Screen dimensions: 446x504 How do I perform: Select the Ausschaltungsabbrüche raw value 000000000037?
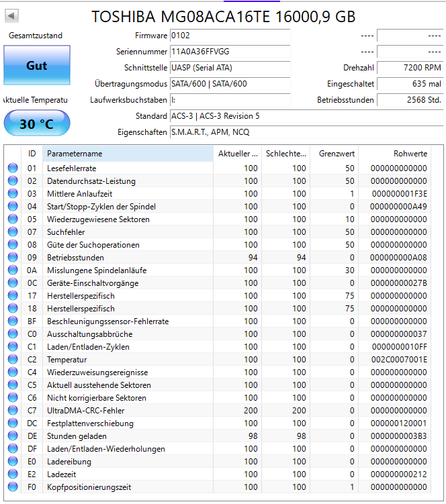click(x=399, y=334)
